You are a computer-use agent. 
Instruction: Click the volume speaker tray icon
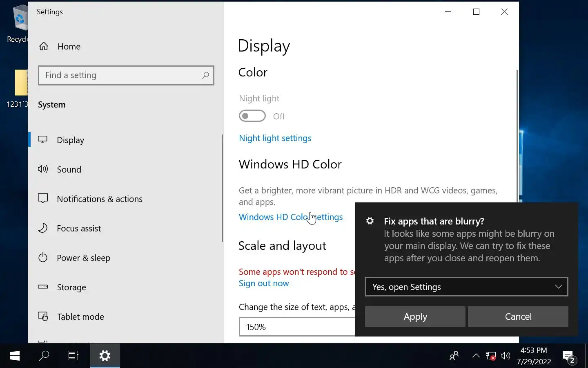point(506,356)
